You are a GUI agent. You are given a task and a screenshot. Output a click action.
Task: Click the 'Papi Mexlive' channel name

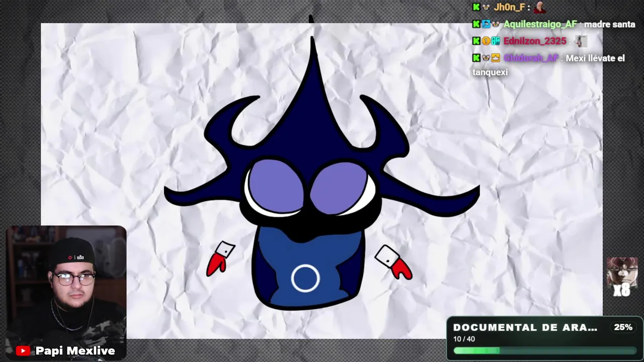pos(75,351)
